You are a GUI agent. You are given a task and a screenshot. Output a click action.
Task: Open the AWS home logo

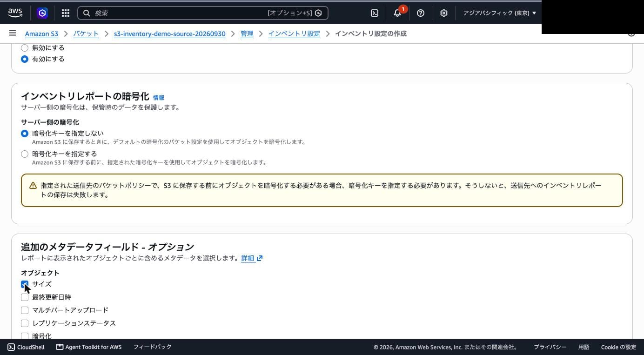[15, 13]
